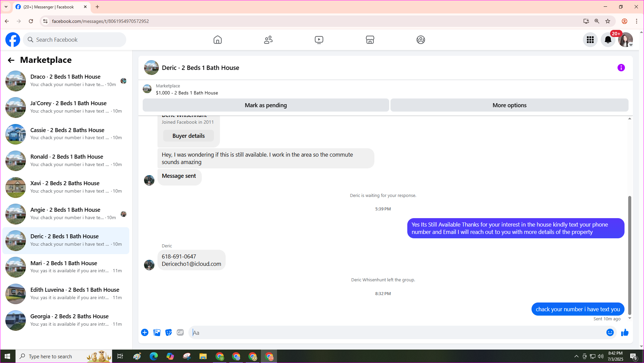Screen dimensions: 644x363
Task: Go to the Home feed icon
Action: coord(218,40)
